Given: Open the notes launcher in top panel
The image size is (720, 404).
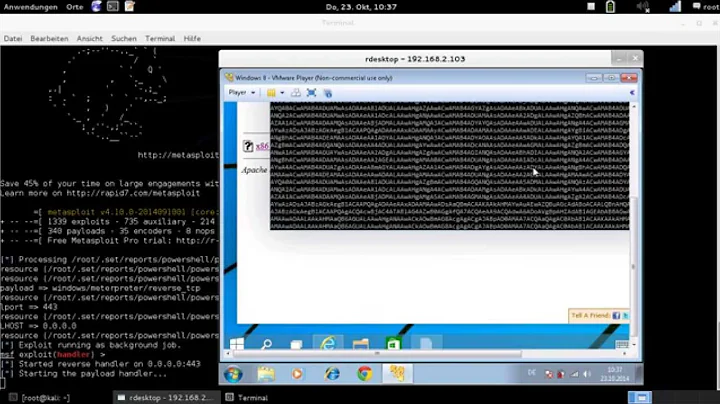Looking at the screenshot, I should [x=129, y=6].
